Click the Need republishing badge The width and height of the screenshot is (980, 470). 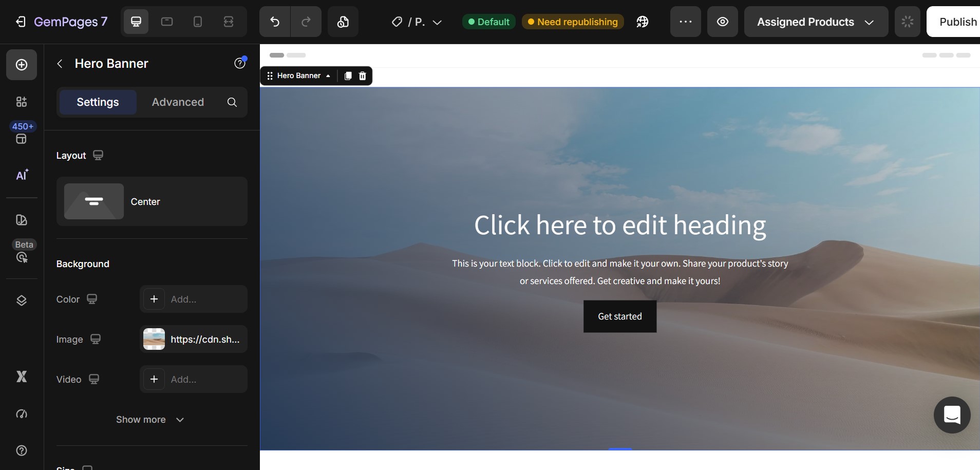point(573,22)
